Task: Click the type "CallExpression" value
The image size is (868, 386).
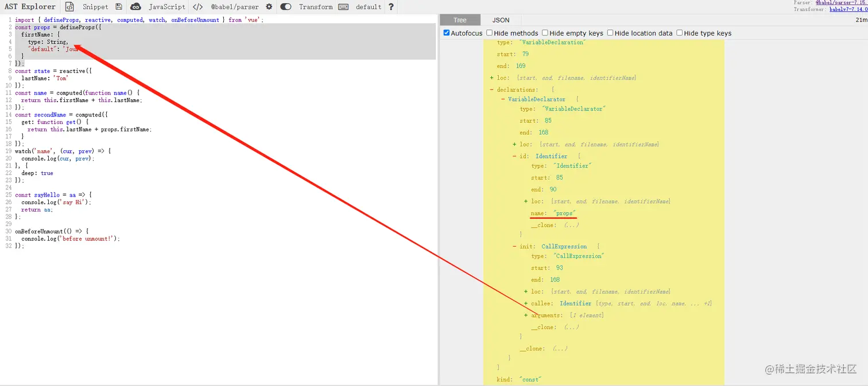Action: 579,256
